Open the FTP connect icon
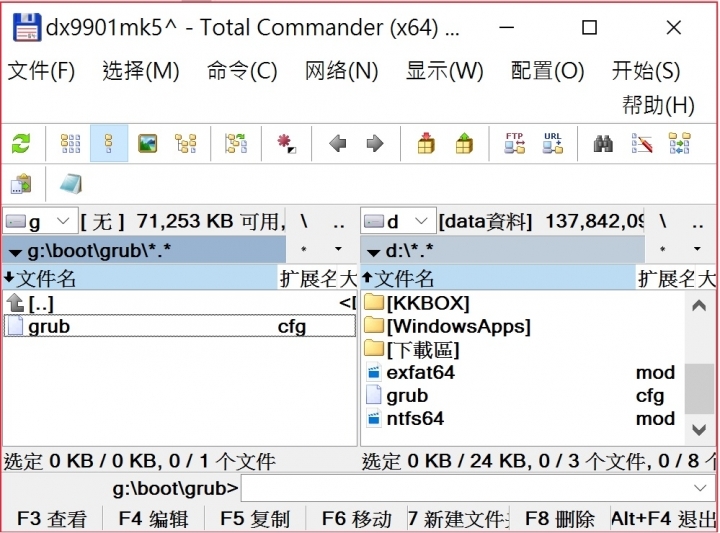Image resolution: width=720 pixels, height=533 pixels. point(515,143)
